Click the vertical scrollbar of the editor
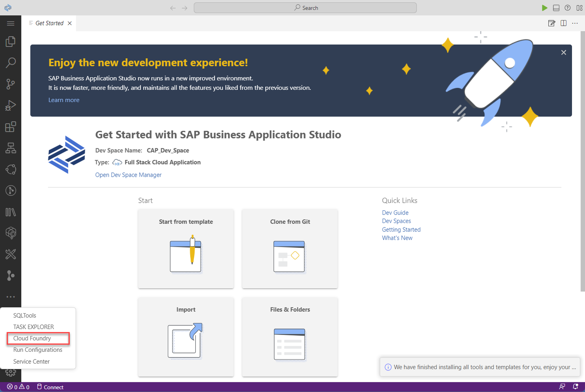 tap(583, 161)
